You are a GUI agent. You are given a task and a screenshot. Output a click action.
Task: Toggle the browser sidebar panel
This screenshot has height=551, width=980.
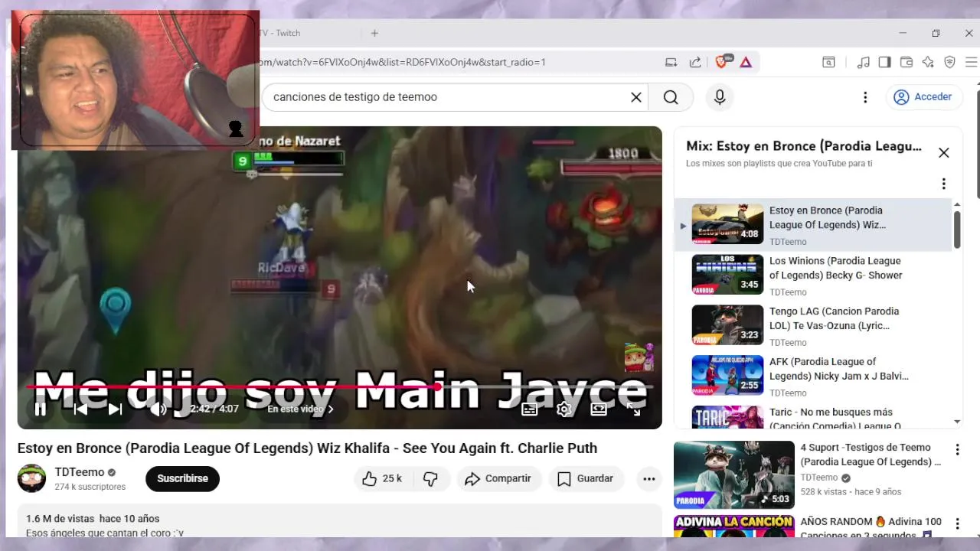tap(884, 62)
